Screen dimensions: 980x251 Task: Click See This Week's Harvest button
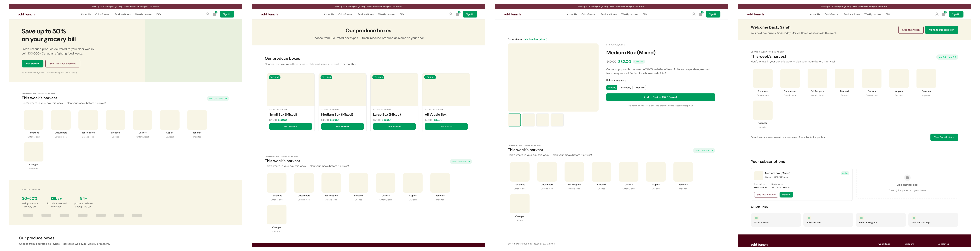63,64
